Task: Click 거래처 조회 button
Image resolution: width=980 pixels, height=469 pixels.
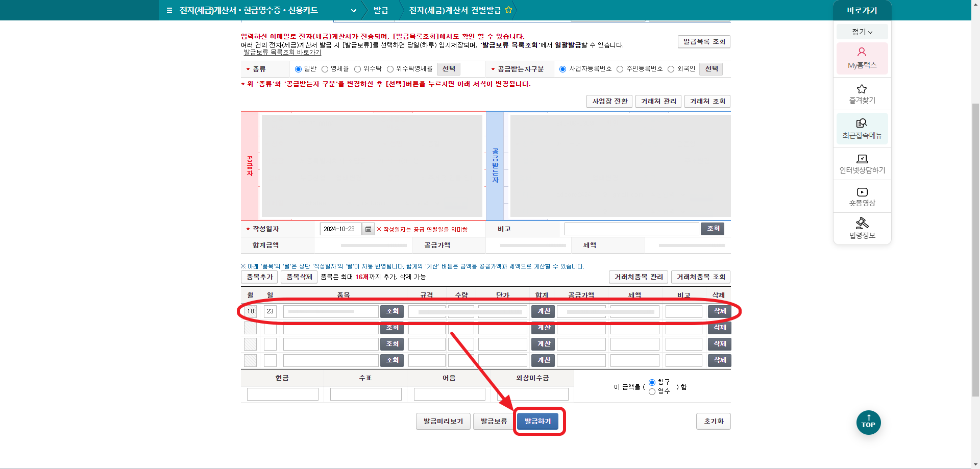Action: (x=707, y=102)
